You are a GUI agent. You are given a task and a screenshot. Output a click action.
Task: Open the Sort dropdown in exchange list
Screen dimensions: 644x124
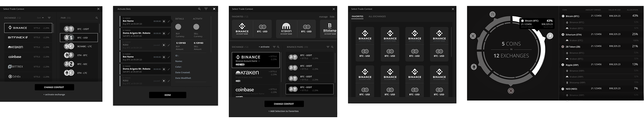[x=40, y=18]
